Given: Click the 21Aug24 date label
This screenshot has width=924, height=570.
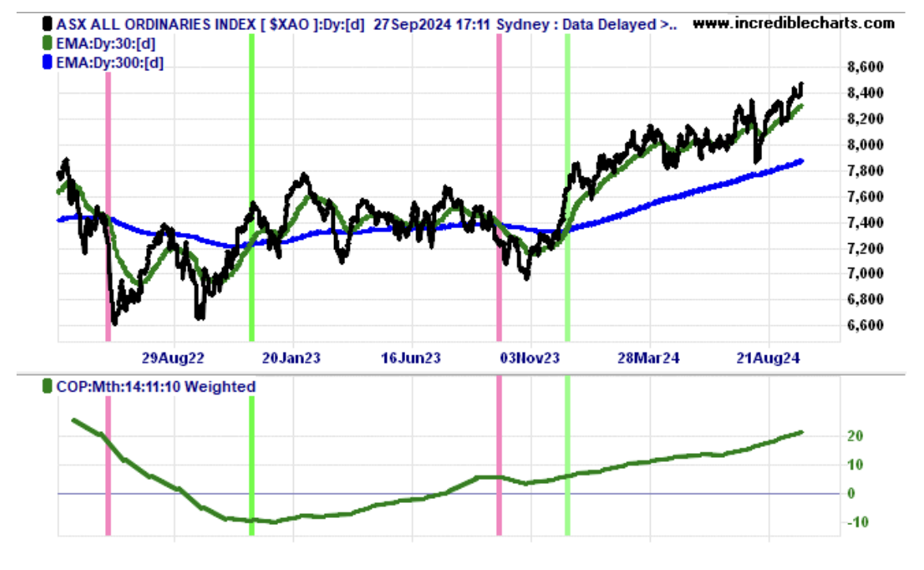Looking at the screenshot, I should tap(769, 358).
